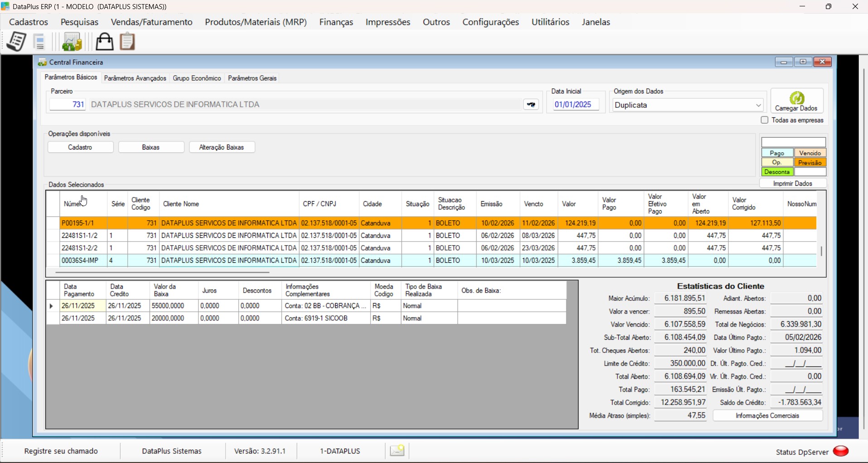Click the Pago color legend

777,153
